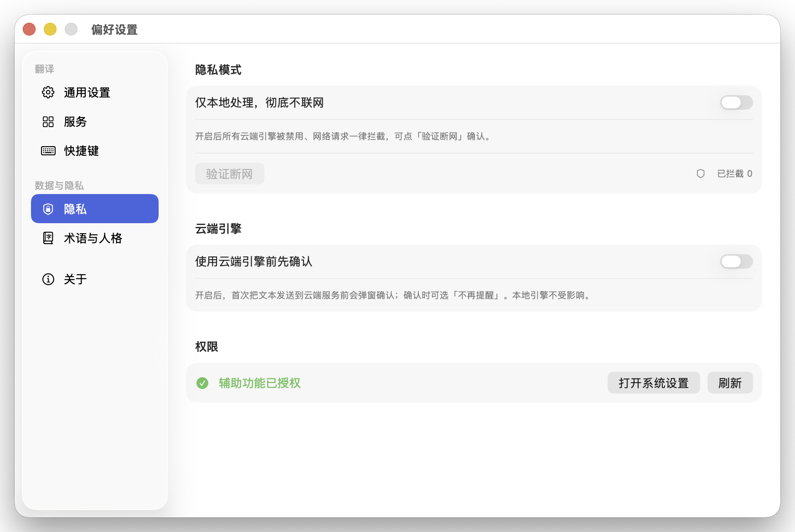The height and width of the screenshot is (532, 795).
Task: Click the 云端引擎 section heading
Action: [218, 229]
